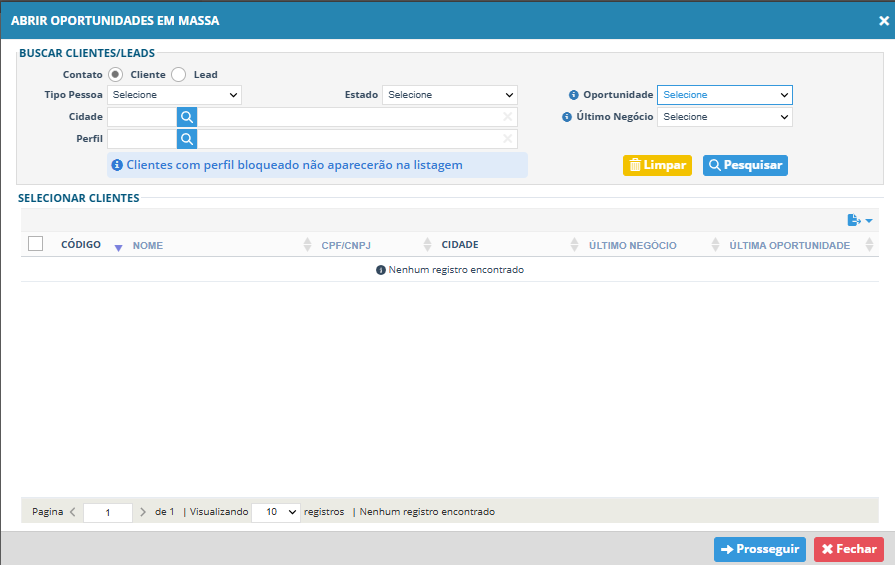The image size is (895, 565).
Task: Click the Oportunidade info icon
Action: click(x=574, y=95)
